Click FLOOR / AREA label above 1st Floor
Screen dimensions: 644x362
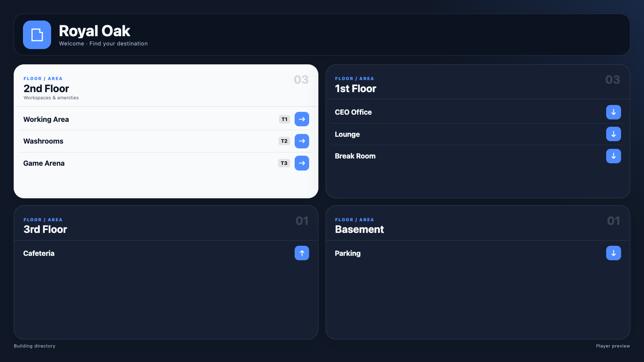click(x=355, y=79)
